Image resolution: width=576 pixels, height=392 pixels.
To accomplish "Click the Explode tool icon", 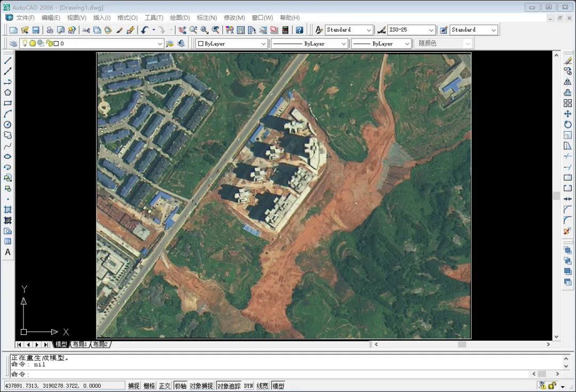I will point(567,231).
